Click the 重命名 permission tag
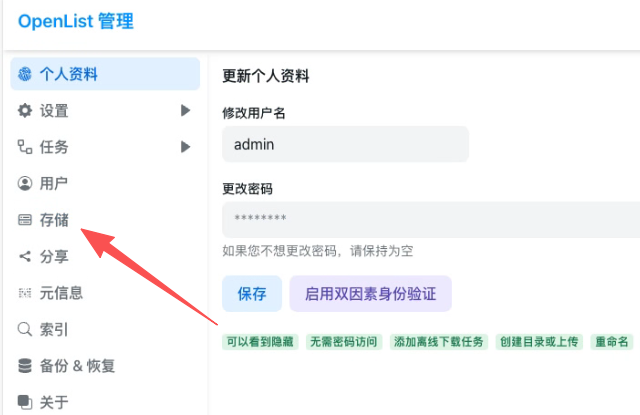Viewport: 640px width, 415px height. pos(611,342)
